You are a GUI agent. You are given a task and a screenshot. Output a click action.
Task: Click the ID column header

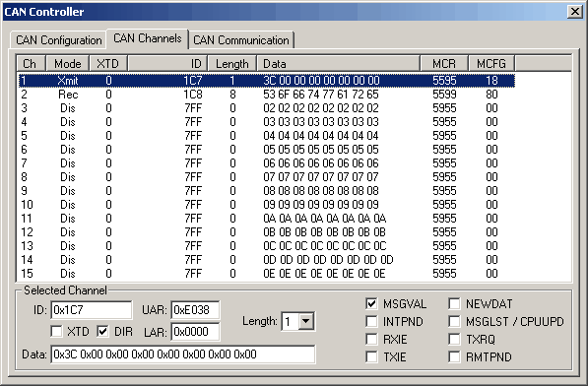tap(167, 64)
